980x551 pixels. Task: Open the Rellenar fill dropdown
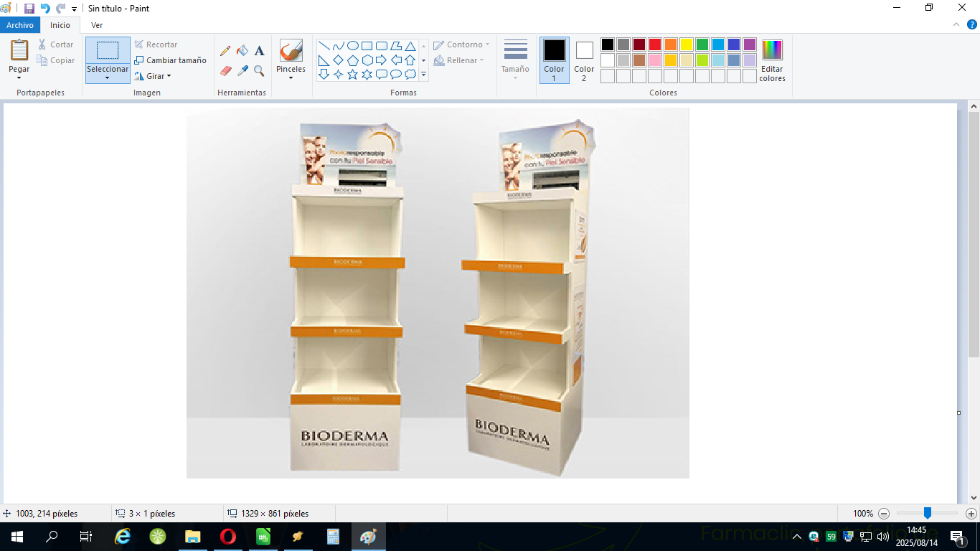tap(459, 60)
